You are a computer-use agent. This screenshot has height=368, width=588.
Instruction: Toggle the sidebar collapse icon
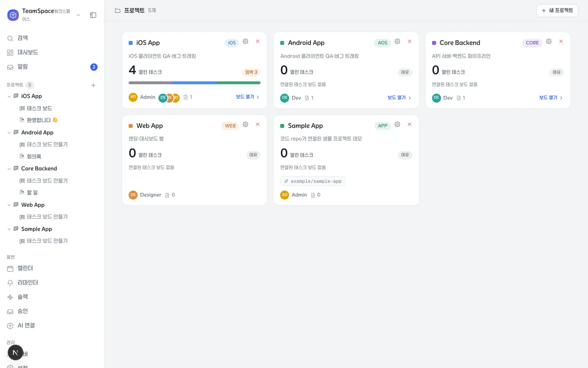coord(93,15)
